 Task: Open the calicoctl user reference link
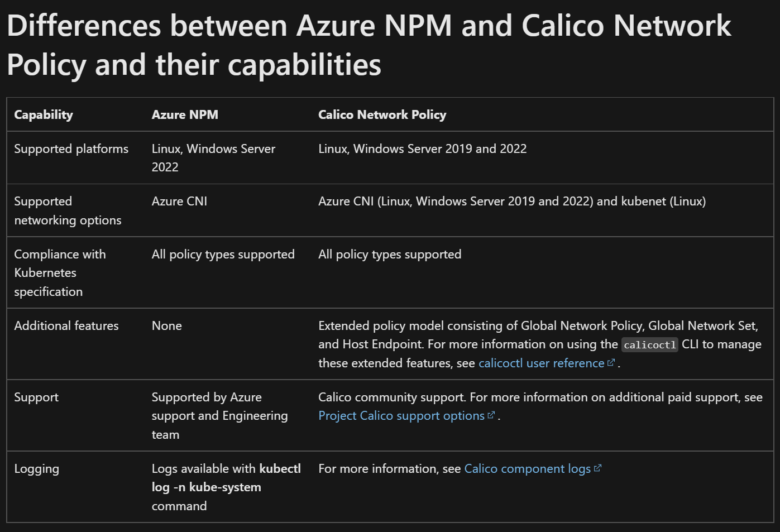click(x=541, y=363)
